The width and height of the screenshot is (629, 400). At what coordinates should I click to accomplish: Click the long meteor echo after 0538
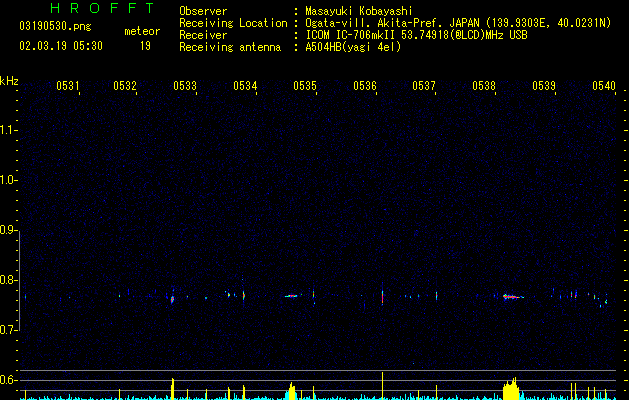tap(513, 297)
